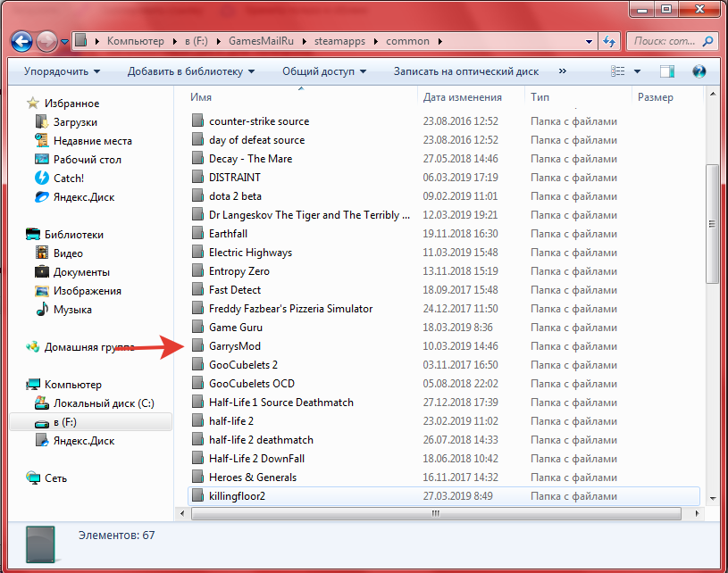Click the Музыка note icon

tap(42, 309)
